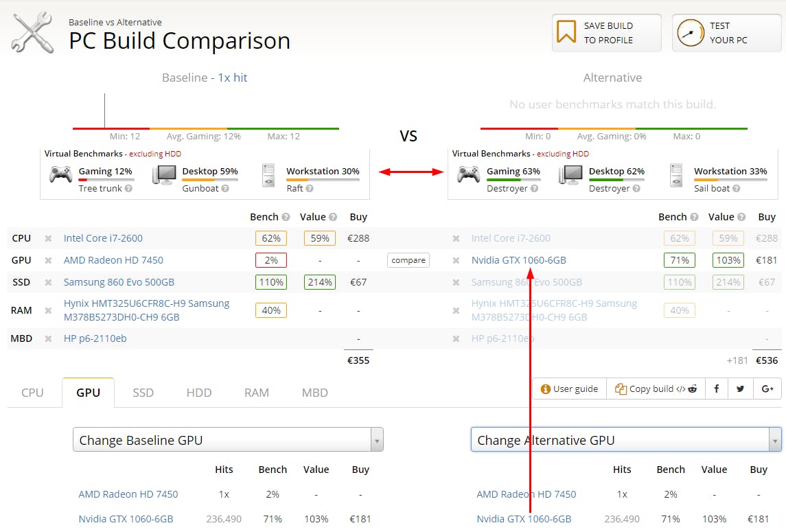This screenshot has width=786, height=532.
Task: Open baseline Samsung 860 Evo 500GB link
Action: (x=119, y=282)
